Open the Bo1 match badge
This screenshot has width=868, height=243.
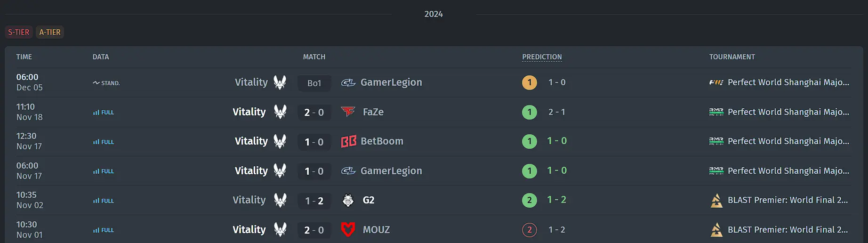click(x=314, y=83)
